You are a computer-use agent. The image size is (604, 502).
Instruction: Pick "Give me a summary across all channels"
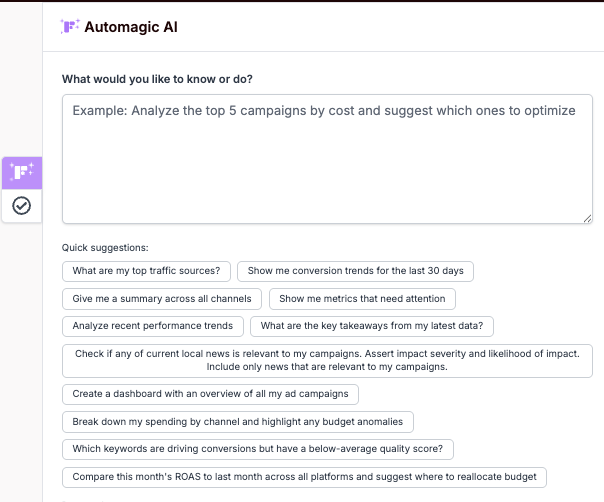[162, 299]
